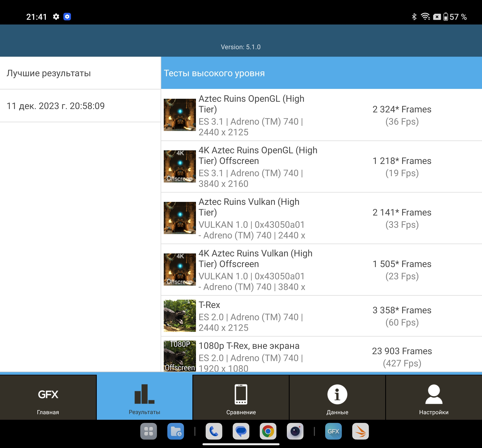Click the T-Rex test title
This screenshot has width=482, height=448.
(x=209, y=305)
